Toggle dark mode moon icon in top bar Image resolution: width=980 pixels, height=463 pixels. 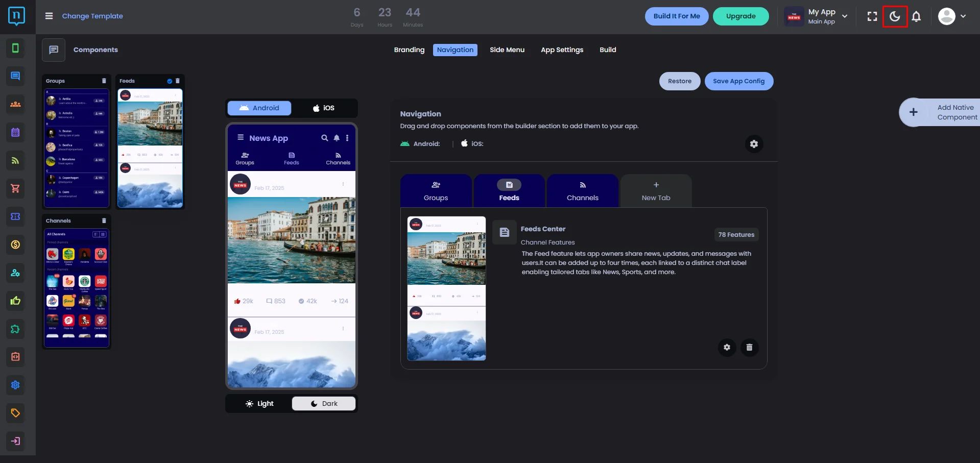coord(895,16)
